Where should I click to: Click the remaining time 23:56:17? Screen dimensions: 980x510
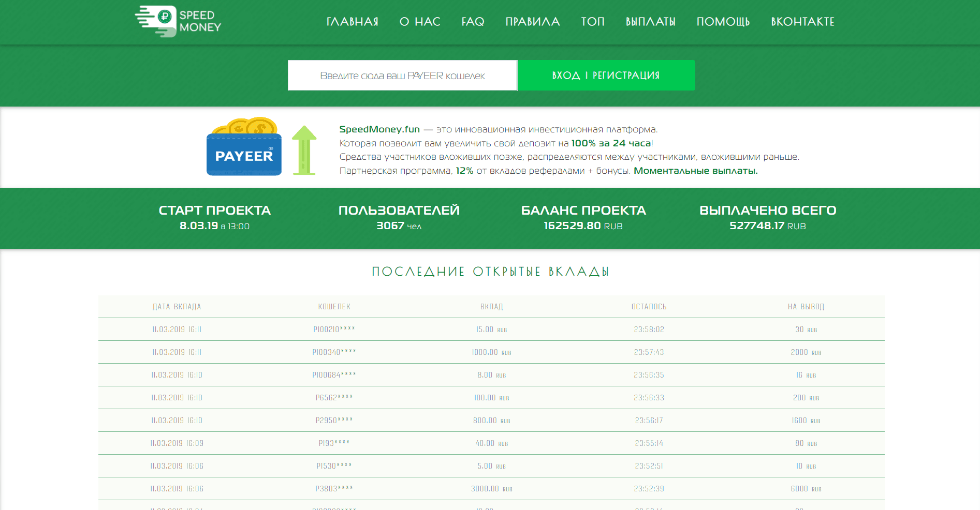[649, 421]
